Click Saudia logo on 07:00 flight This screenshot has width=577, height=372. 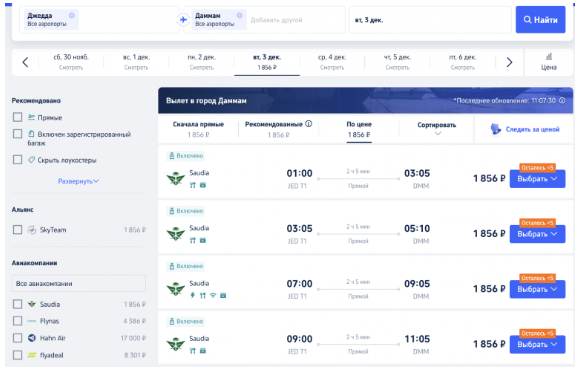click(176, 289)
